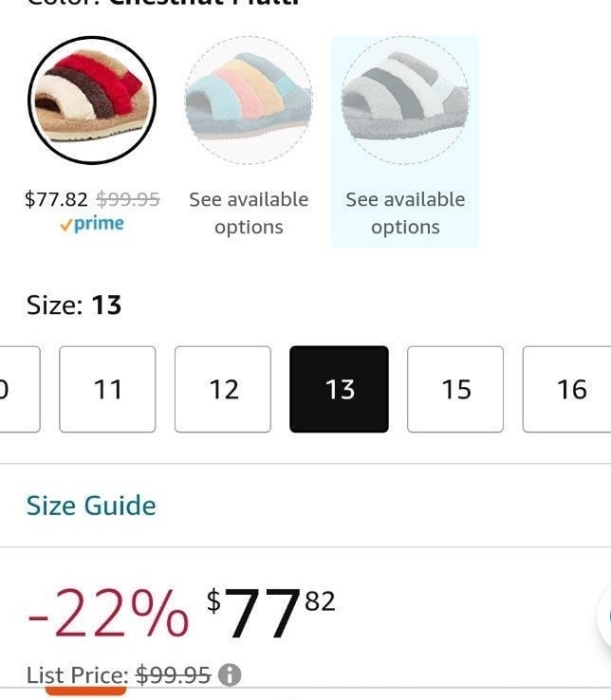Screen dimensions: 611x700
Task: Open the Size Guide link
Action: coord(91,506)
